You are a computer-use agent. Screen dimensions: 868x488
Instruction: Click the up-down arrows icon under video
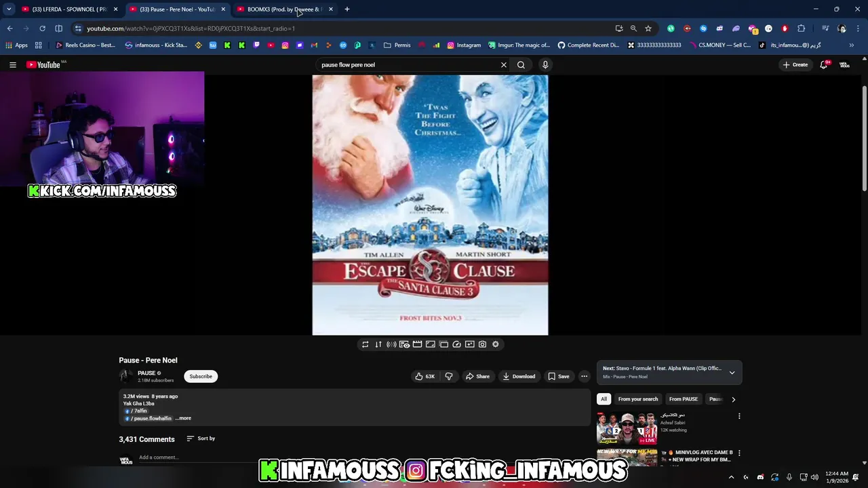click(x=378, y=344)
